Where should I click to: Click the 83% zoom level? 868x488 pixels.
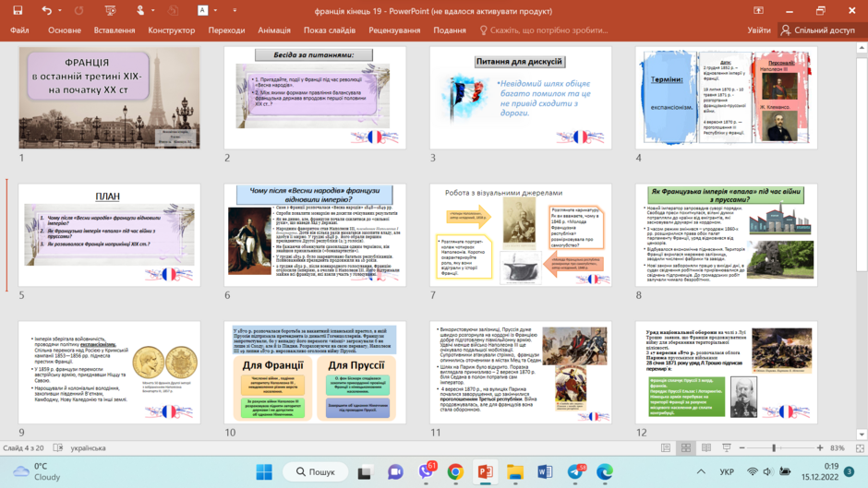(838, 447)
